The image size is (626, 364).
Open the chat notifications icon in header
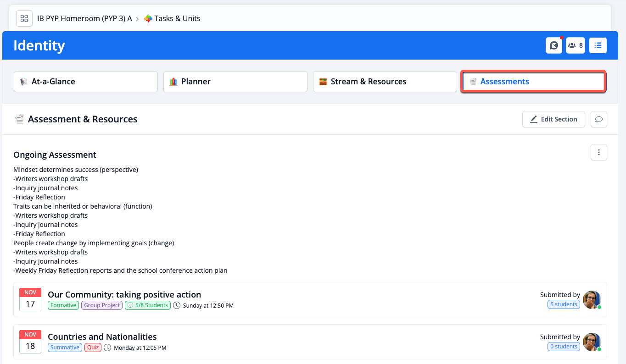coord(554,45)
